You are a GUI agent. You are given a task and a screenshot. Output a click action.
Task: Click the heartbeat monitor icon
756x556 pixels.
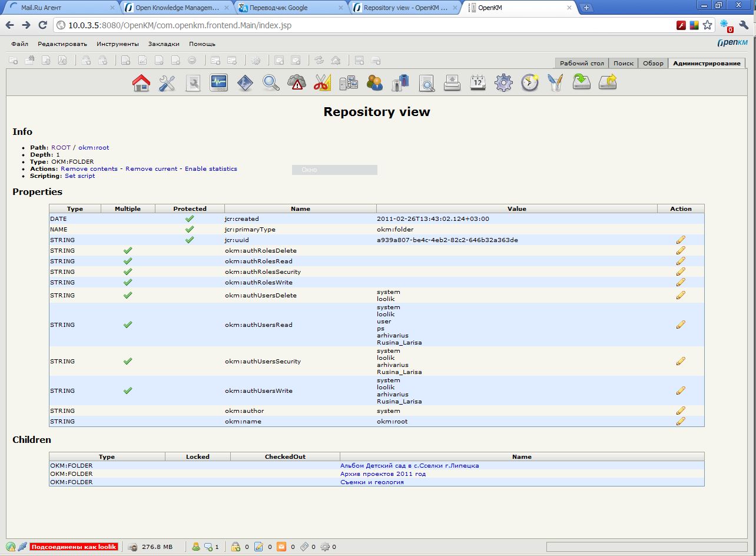219,82
